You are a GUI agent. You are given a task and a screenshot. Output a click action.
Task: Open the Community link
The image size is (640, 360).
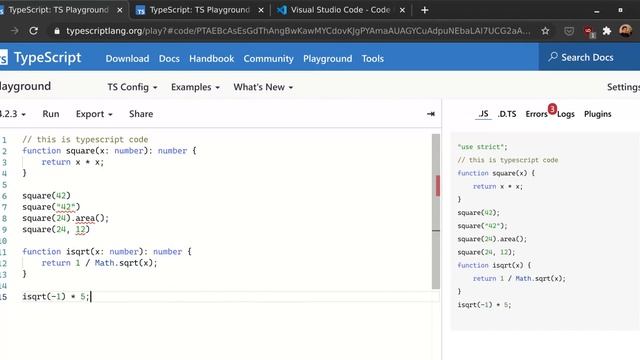tap(268, 59)
